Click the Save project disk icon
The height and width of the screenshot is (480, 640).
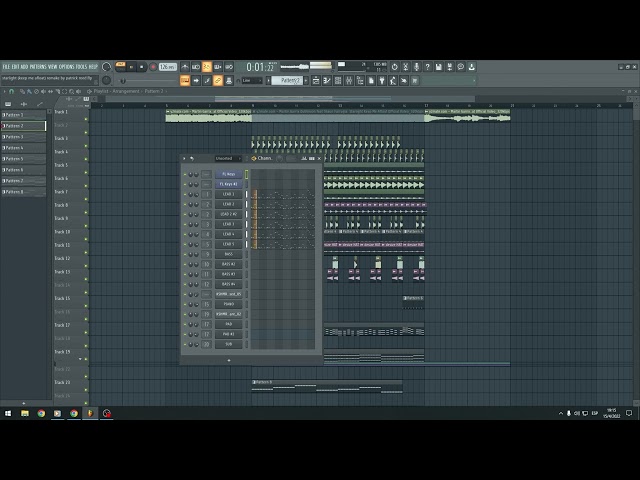coord(438,67)
